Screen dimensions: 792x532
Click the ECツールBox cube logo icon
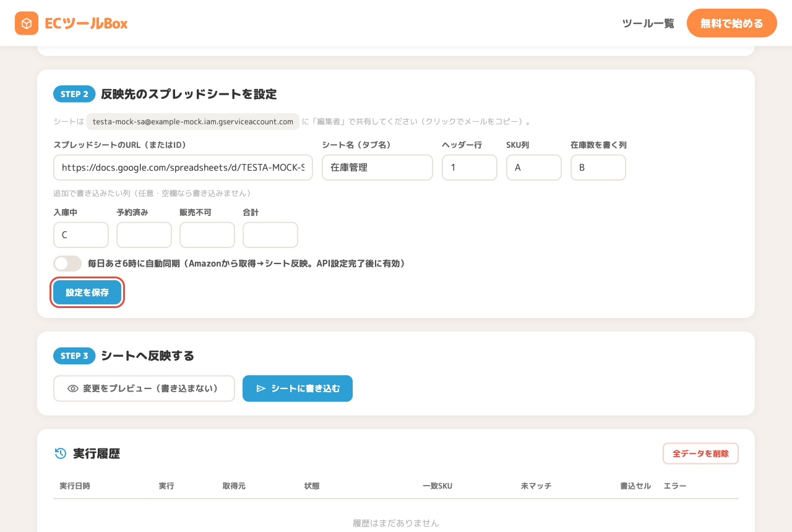point(27,24)
